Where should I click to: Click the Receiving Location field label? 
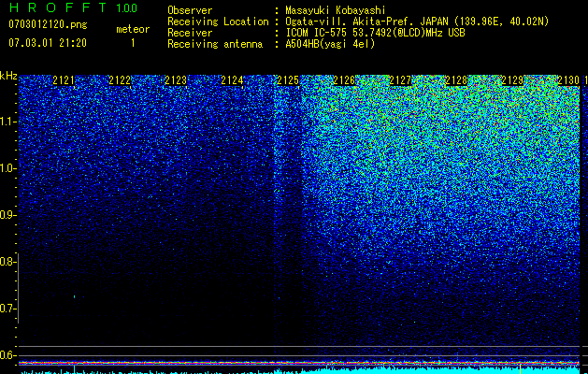218,22
